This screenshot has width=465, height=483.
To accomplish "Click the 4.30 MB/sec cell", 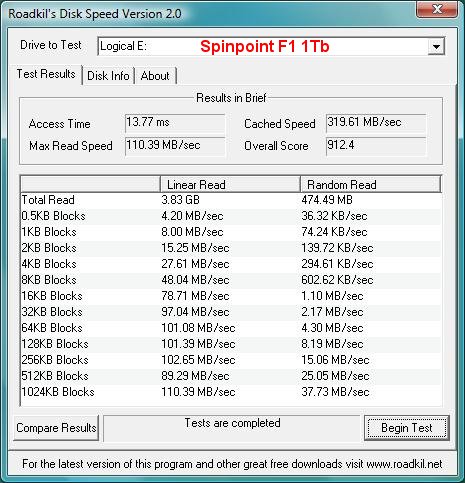I will [x=332, y=328].
